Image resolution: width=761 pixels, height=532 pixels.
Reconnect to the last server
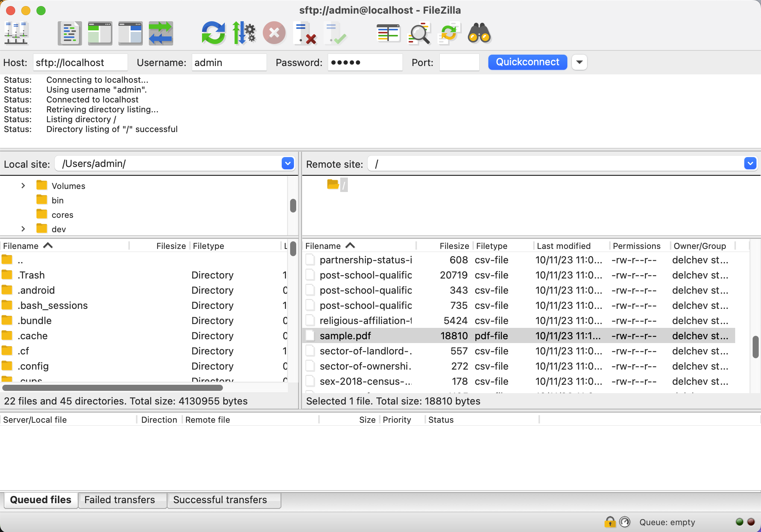pos(335,33)
